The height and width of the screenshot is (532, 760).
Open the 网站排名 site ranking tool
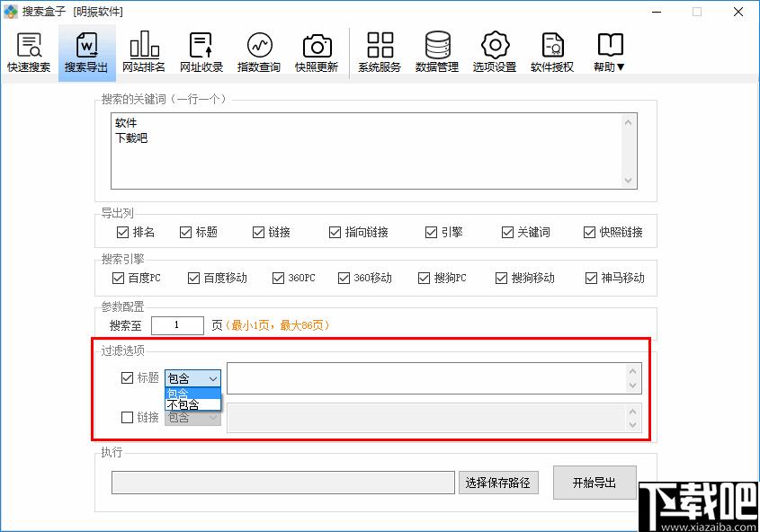pos(144,53)
